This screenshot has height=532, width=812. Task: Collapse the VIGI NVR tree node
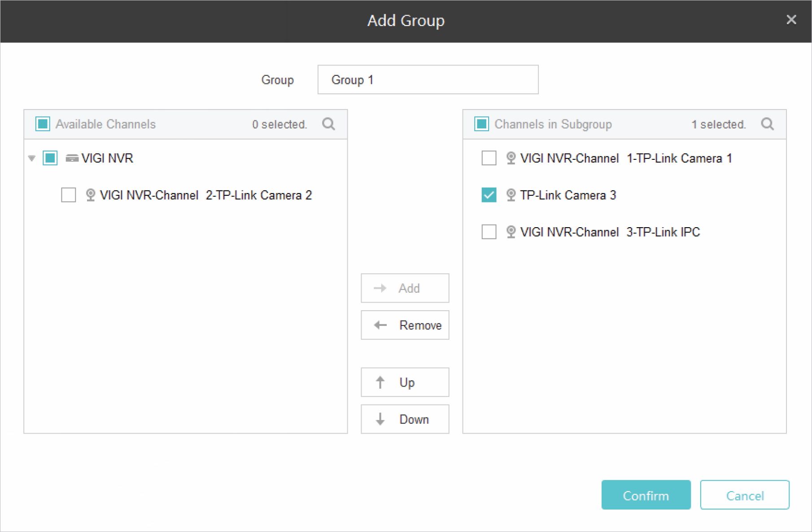[32, 158]
